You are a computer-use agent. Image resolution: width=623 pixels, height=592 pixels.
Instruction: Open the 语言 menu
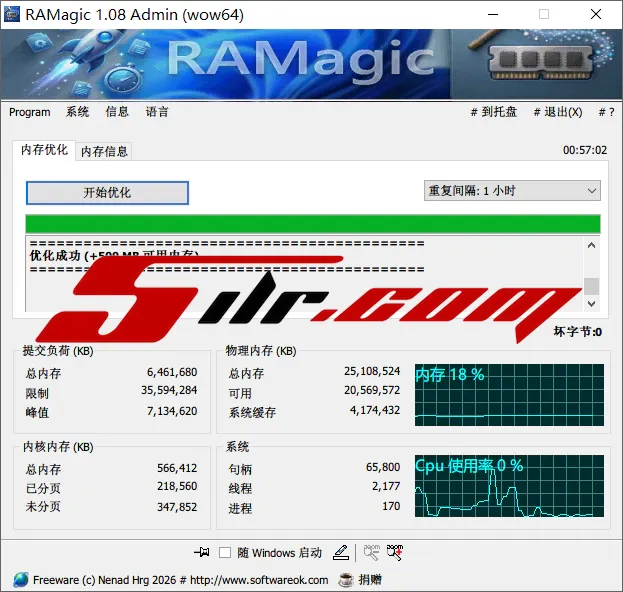pyautogui.click(x=157, y=112)
